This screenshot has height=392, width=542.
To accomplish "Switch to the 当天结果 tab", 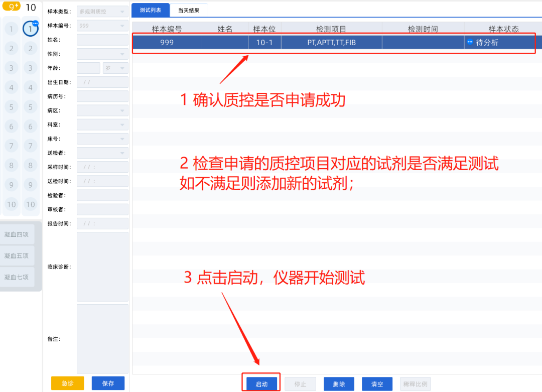I will 189,10.
